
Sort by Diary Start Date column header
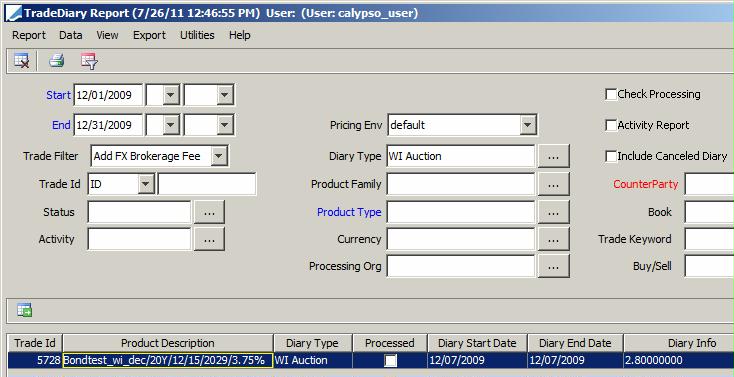[477, 343]
